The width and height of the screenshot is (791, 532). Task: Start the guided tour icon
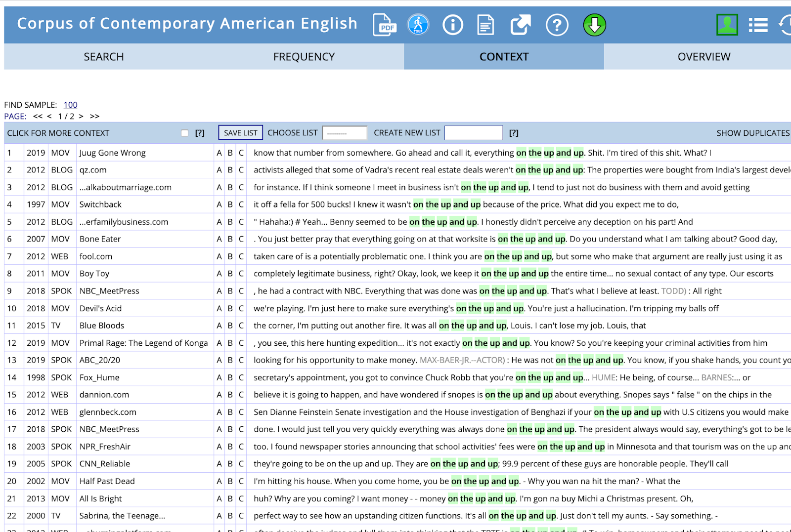click(418, 24)
